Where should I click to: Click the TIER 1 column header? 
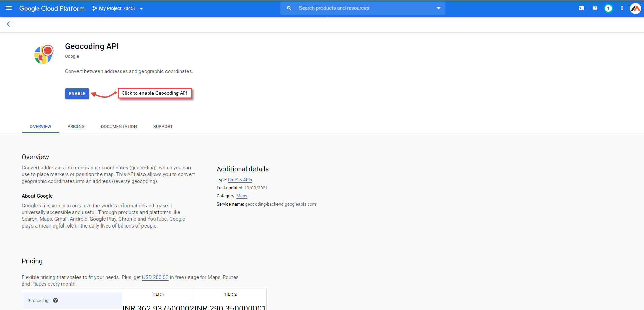[158, 294]
